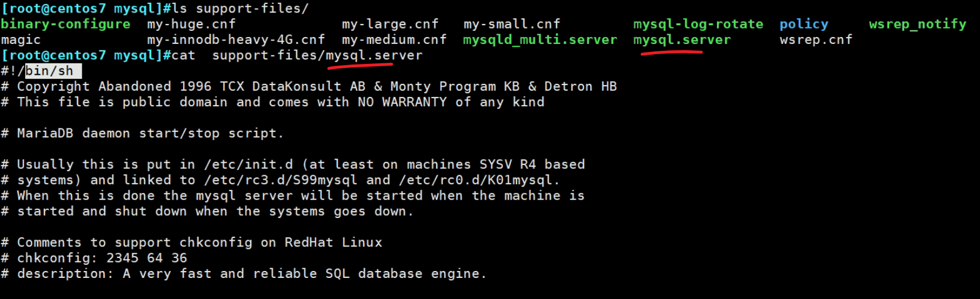Click the mysql-log-rotate entry
Screen dimensions: 980x299
[x=697, y=24]
